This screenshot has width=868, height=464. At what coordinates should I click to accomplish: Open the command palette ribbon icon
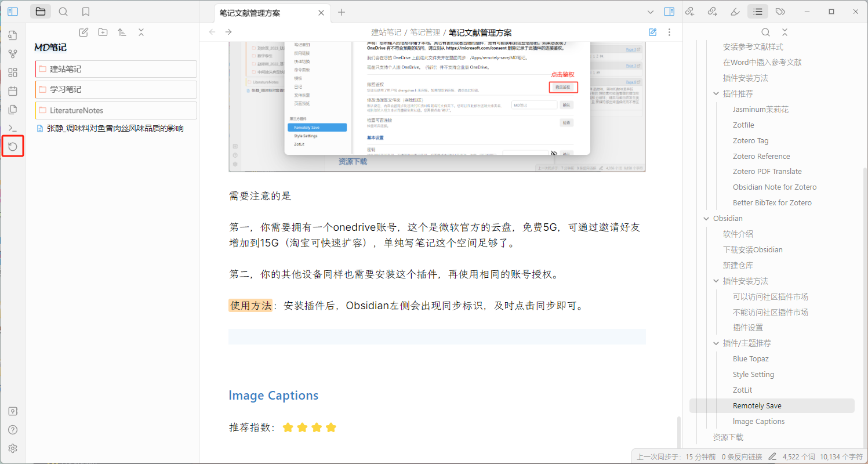[13, 128]
